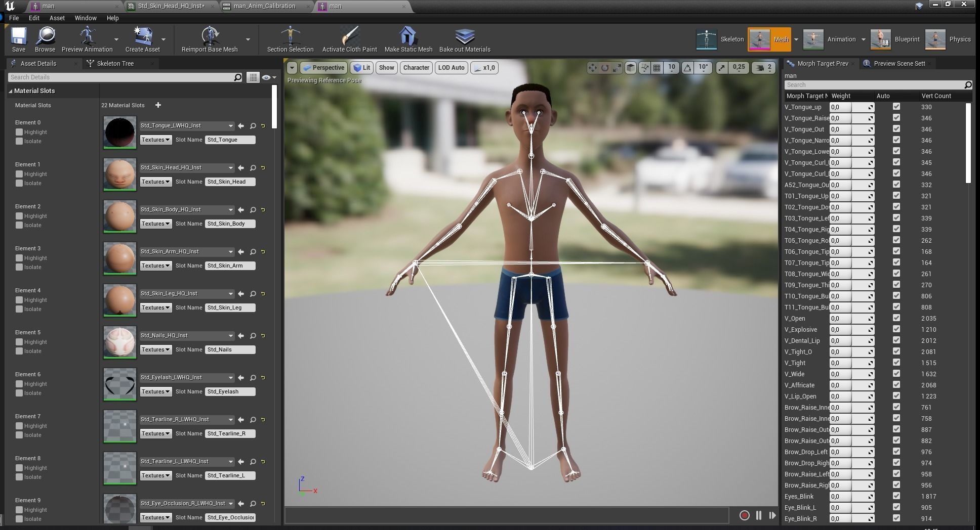
Task: Click search icon in Asset Details
Action: (x=238, y=77)
